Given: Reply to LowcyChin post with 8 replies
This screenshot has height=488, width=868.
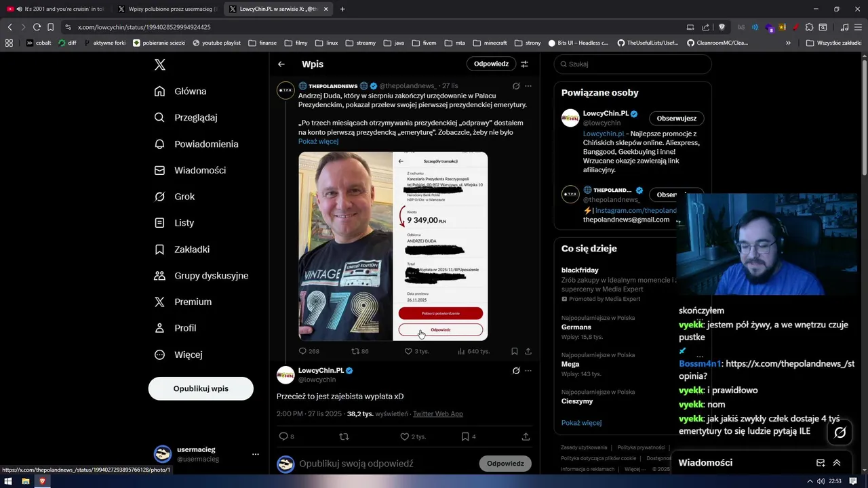Looking at the screenshot, I should point(287,436).
